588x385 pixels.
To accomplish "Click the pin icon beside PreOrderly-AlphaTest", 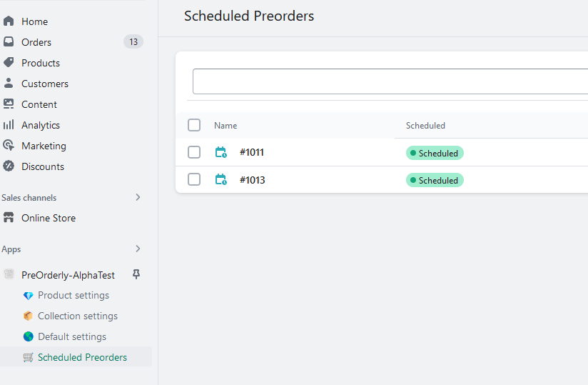I will tap(136, 275).
